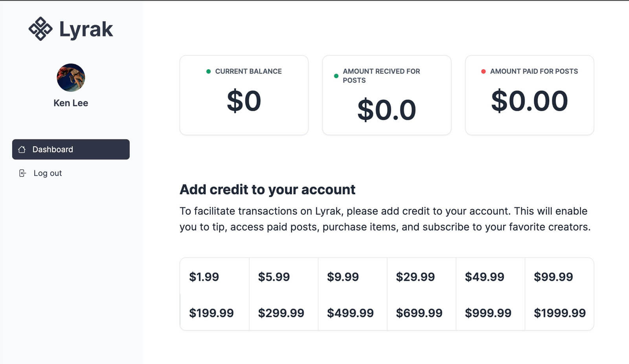629x364 pixels.
Task: Add $49.99 credit to account
Action: point(484,277)
